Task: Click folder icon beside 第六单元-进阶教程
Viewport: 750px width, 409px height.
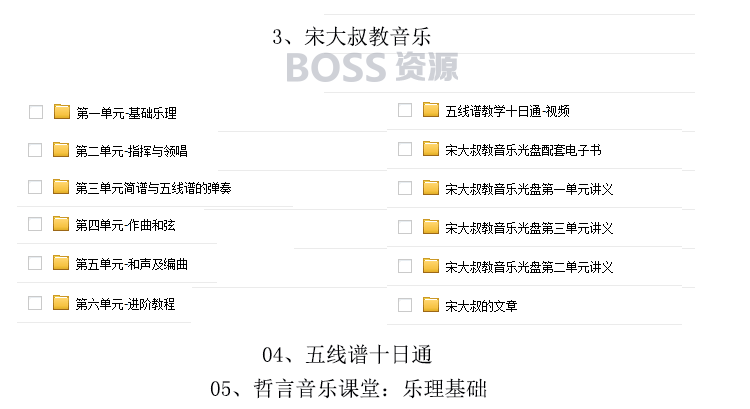Action: point(61,303)
